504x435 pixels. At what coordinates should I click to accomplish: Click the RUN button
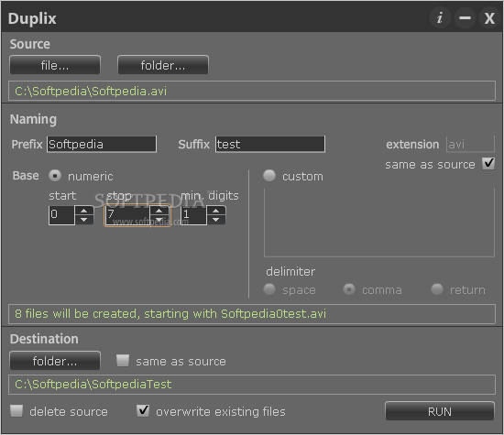[439, 411]
